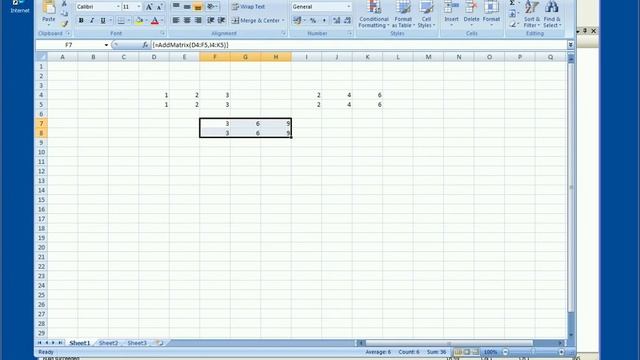The image size is (640, 360).
Task: Open the Cell Styles gallery
Action: [426, 14]
